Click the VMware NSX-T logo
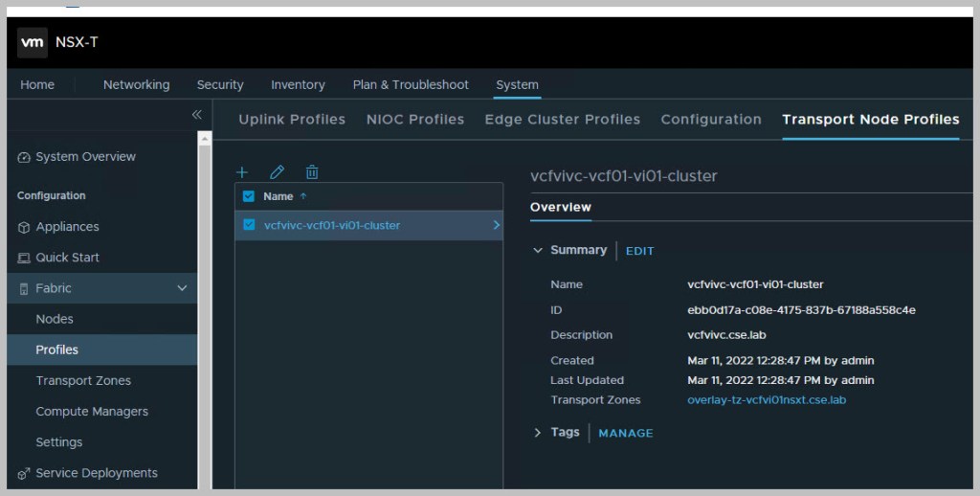 pos(33,42)
